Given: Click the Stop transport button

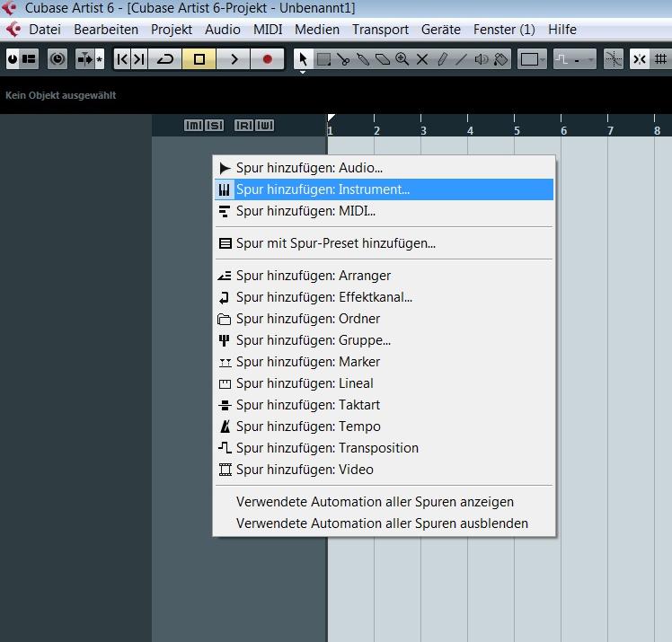Looking at the screenshot, I should point(199,59).
